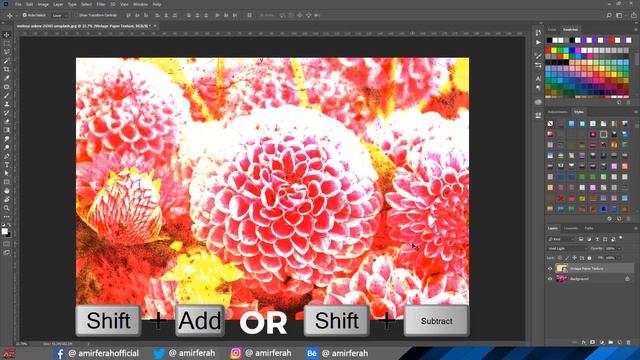The width and height of the screenshot is (640, 360).
Task: Open Auto-Select Layer dropdown in options bar
Action: tap(60, 15)
